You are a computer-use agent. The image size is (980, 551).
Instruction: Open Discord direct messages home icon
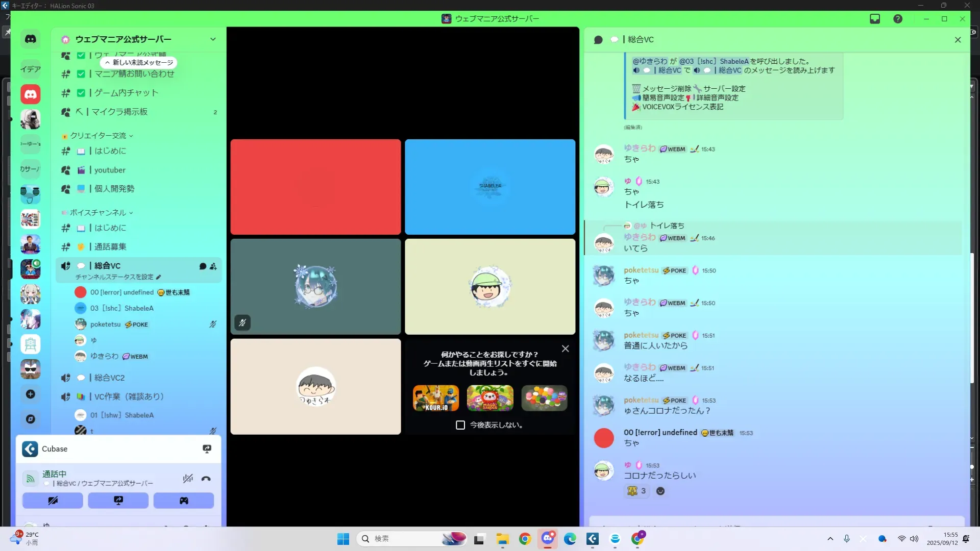pos(31,39)
